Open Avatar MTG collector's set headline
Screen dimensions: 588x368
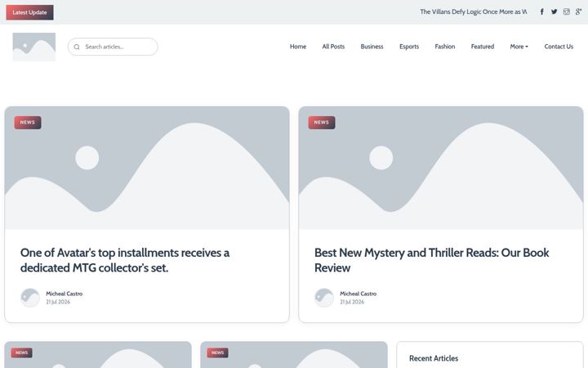(x=125, y=260)
